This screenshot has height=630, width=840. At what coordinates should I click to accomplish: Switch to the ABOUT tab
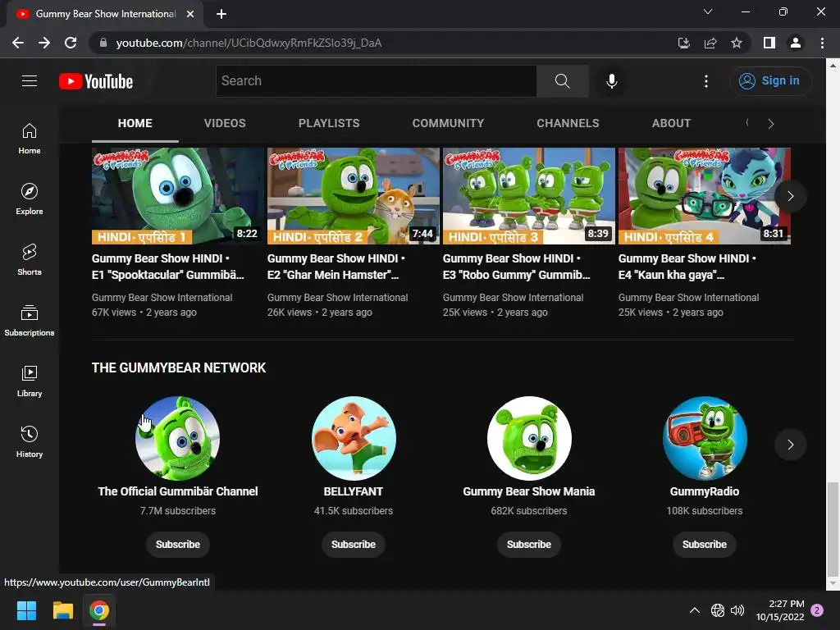tap(671, 123)
